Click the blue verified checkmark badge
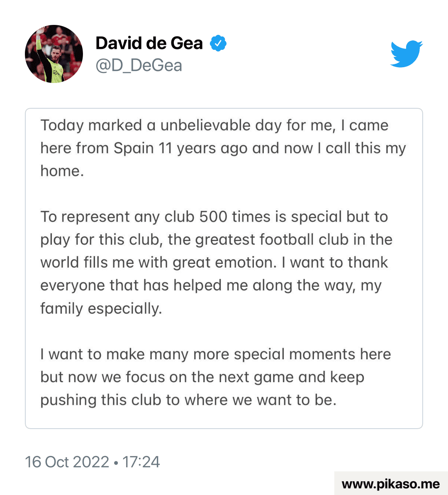This screenshot has height=495, width=448. [x=218, y=43]
